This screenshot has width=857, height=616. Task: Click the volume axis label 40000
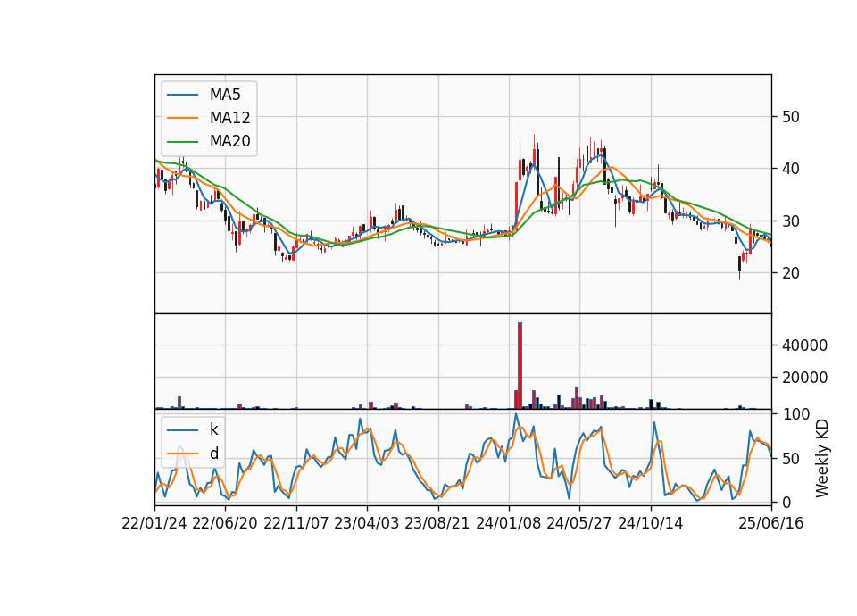[805, 345]
